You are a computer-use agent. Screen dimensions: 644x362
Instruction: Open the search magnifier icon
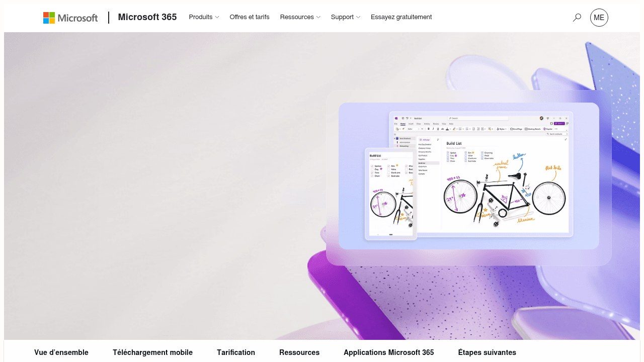tap(577, 18)
